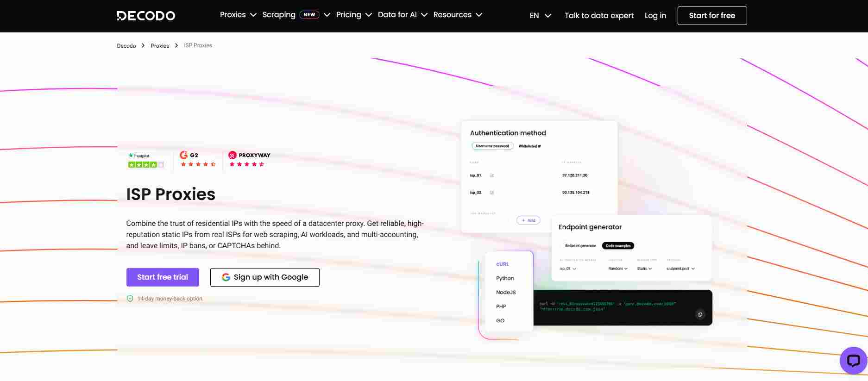Expand the Resources navigation dropdown
The width and height of the screenshot is (868, 381).
point(457,15)
